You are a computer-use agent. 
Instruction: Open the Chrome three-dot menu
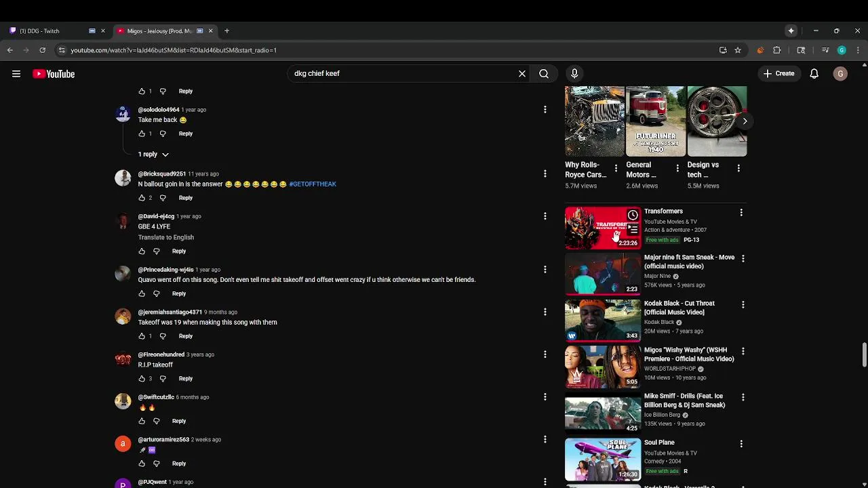point(859,50)
